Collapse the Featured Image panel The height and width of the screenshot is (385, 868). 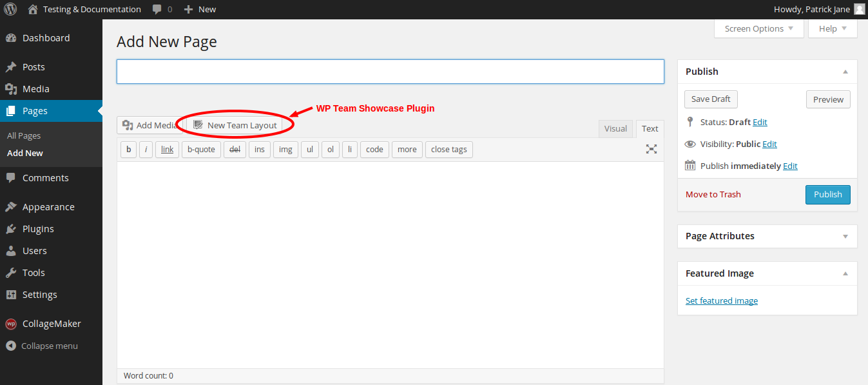[845, 273]
